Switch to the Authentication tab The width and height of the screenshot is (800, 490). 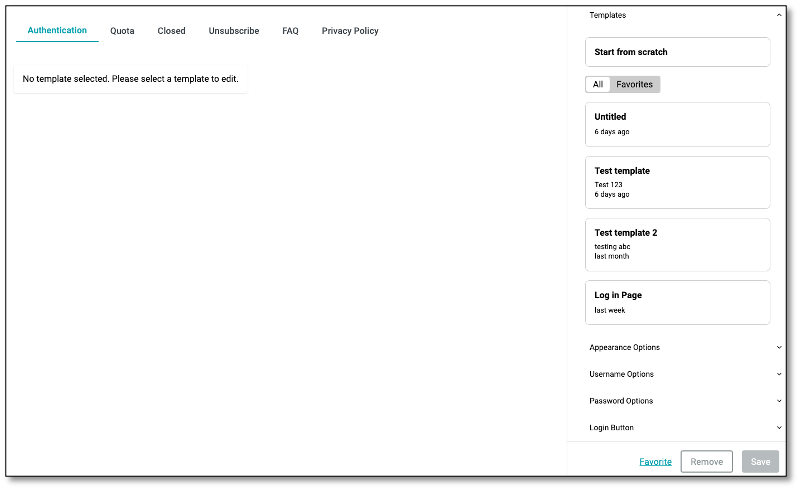pos(57,30)
